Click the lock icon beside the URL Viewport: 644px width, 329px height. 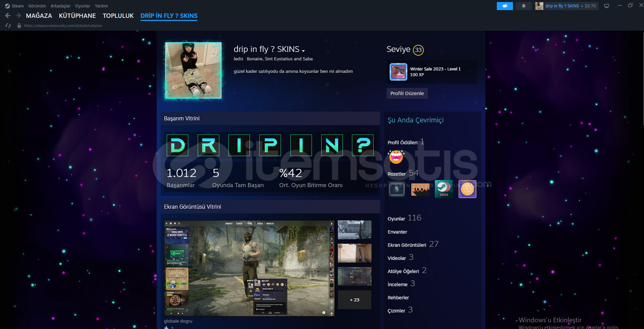[x=19, y=26]
